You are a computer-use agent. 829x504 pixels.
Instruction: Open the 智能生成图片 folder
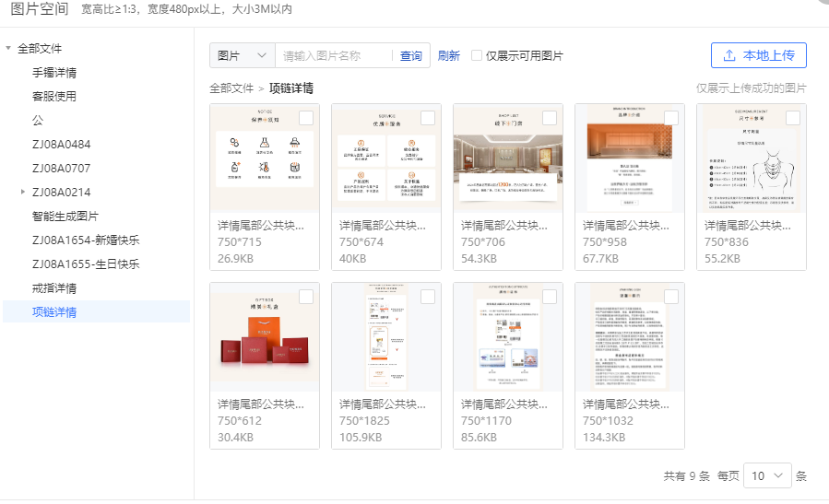tap(65, 216)
